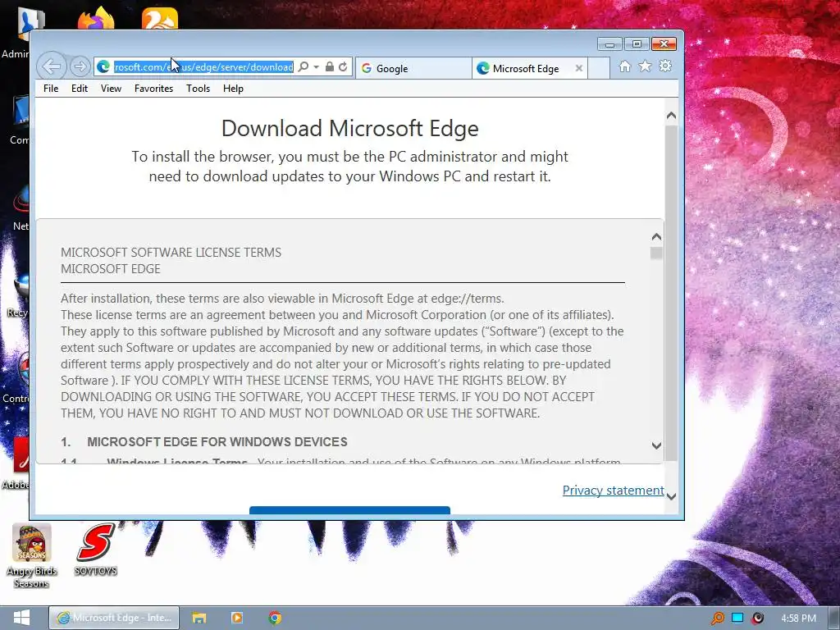Open File Explorer from taskbar

pos(199,619)
